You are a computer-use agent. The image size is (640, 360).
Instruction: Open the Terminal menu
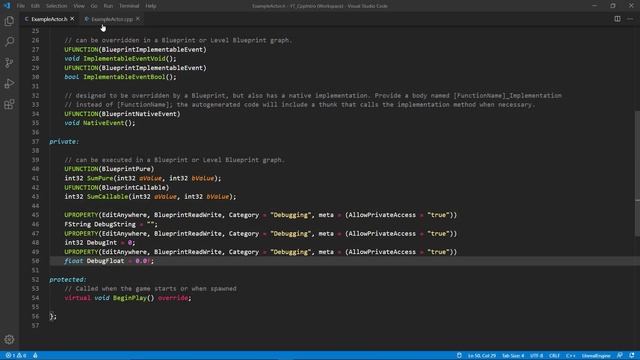coord(129,6)
